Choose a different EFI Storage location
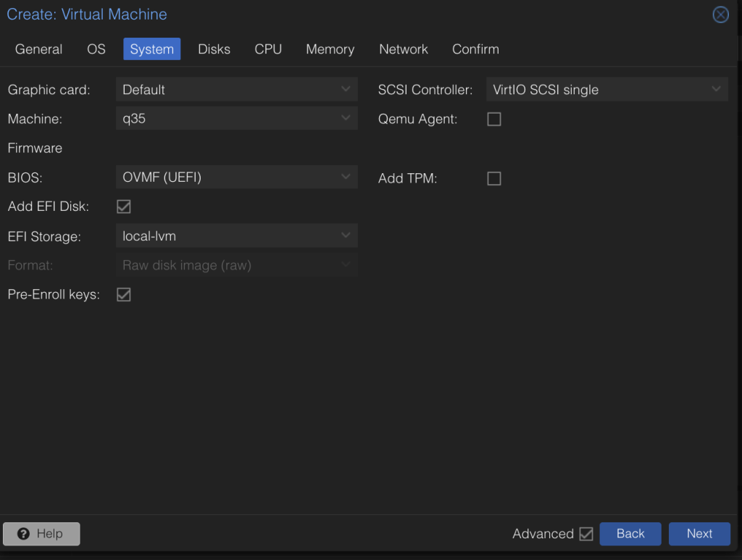This screenshot has height=560, width=742. point(236,236)
